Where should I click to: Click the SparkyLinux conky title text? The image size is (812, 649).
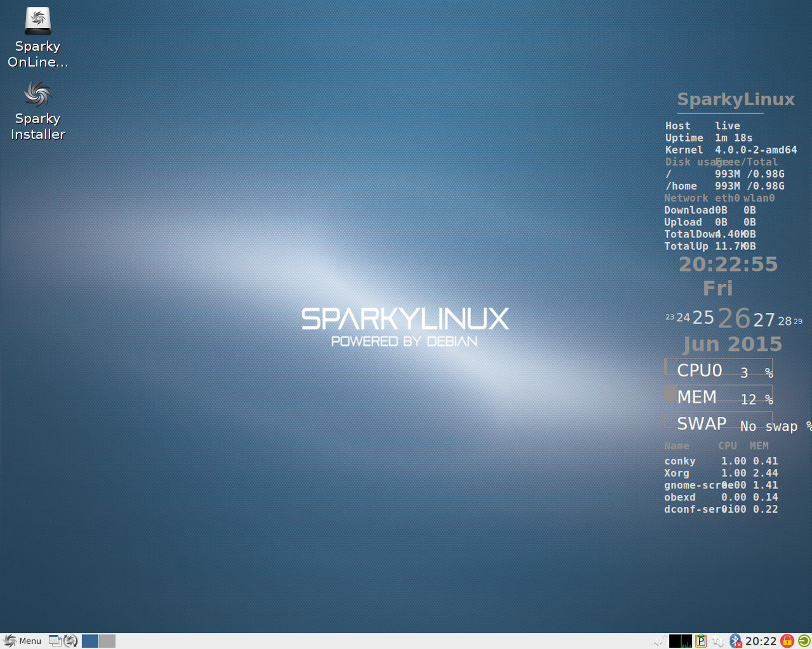coord(736,100)
